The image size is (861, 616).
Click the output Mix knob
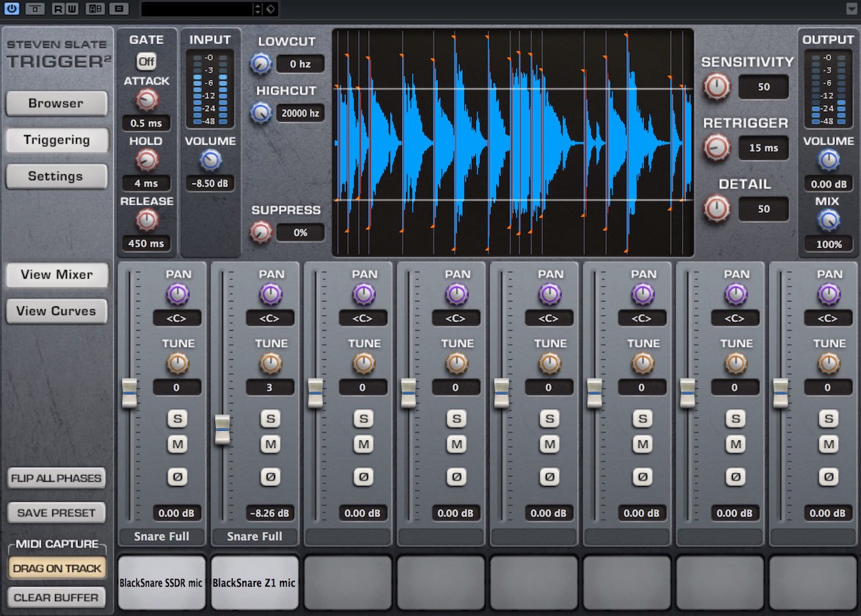[x=828, y=220]
